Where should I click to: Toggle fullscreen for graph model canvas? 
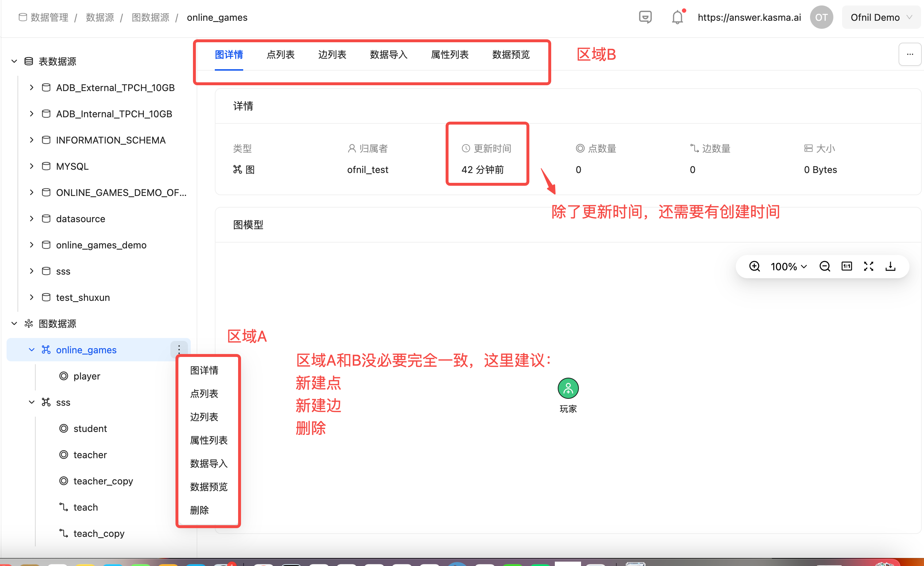[x=869, y=266]
